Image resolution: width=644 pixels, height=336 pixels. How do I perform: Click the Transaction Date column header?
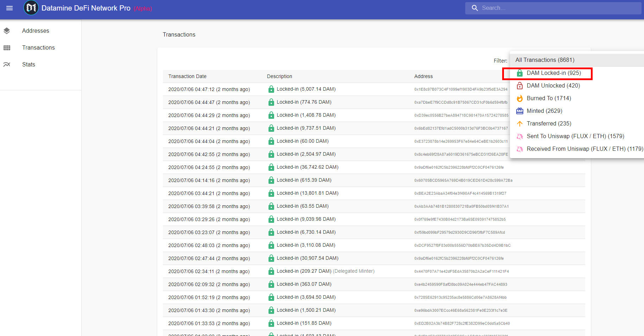tap(187, 76)
